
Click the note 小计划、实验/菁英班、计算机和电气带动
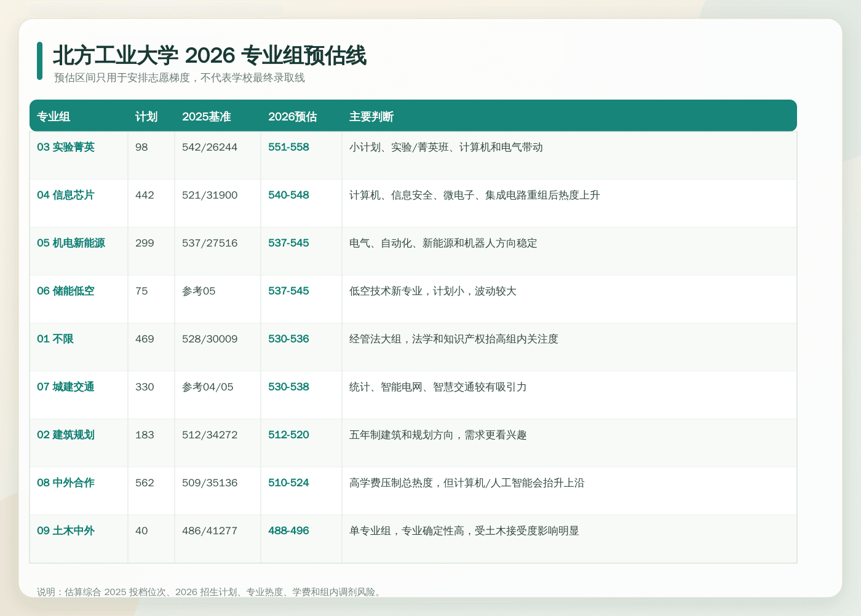coord(446,147)
